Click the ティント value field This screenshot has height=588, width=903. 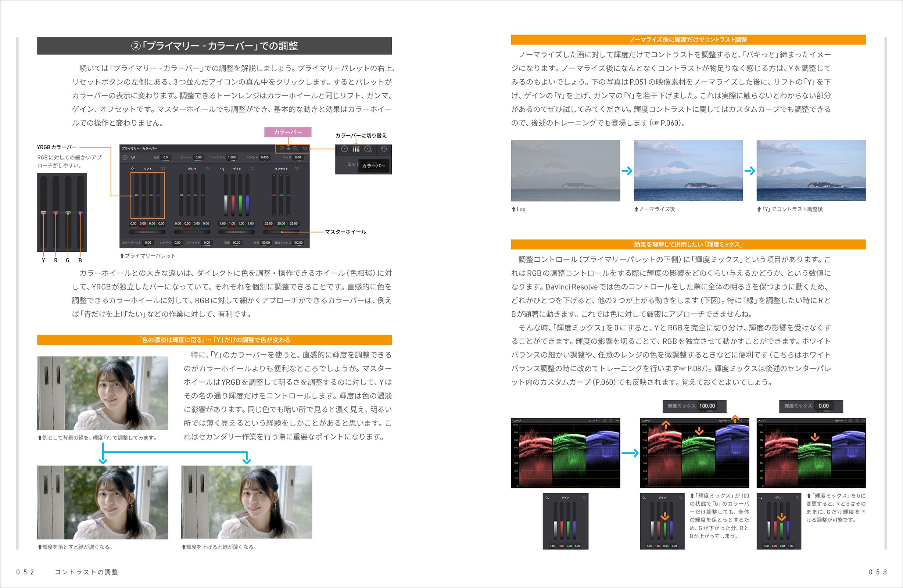point(198,157)
